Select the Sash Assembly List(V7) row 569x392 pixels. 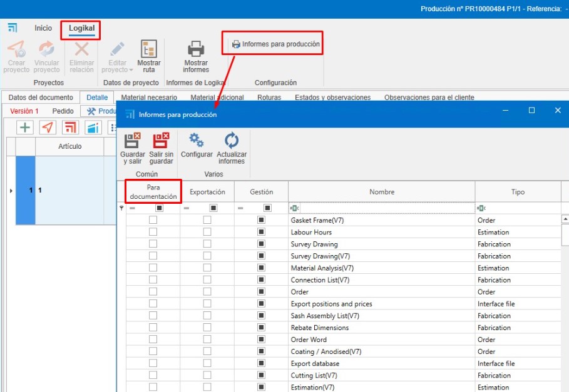click(x=325, y=316)
